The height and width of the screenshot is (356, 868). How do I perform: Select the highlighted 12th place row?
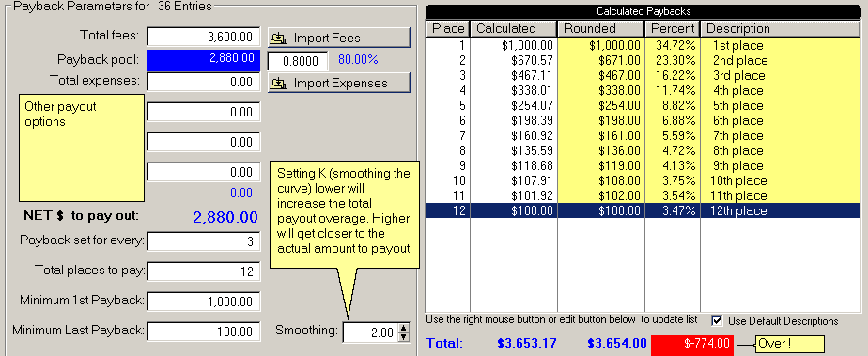643,210
